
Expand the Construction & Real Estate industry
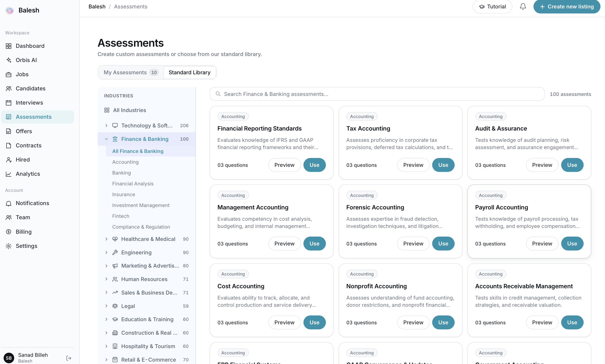pos(106,333)
